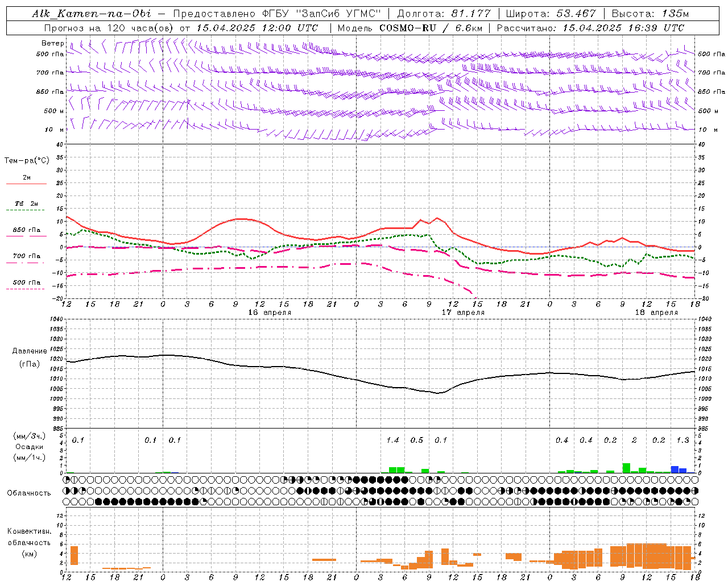The height and width of the screenshot is (582, 728).
Task: Click the (мм/3ч.) precipitation unit label
Action: [x=29, y=436]
